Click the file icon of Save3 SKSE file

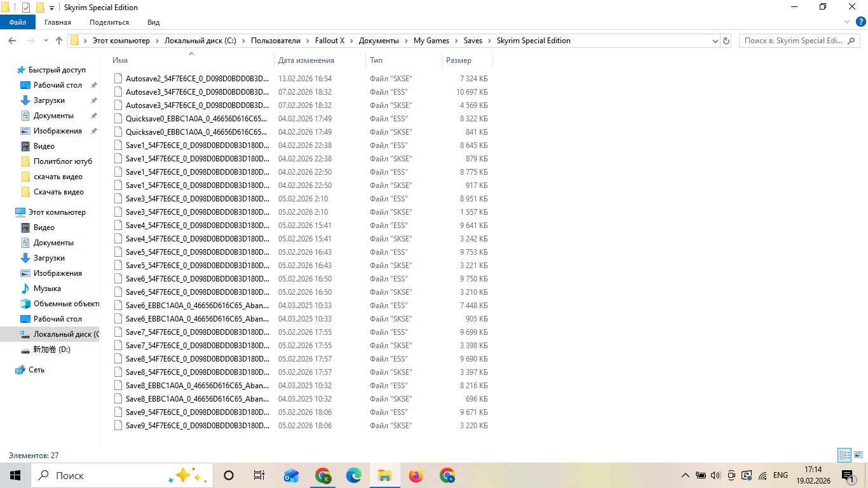(x=118, y=212)
